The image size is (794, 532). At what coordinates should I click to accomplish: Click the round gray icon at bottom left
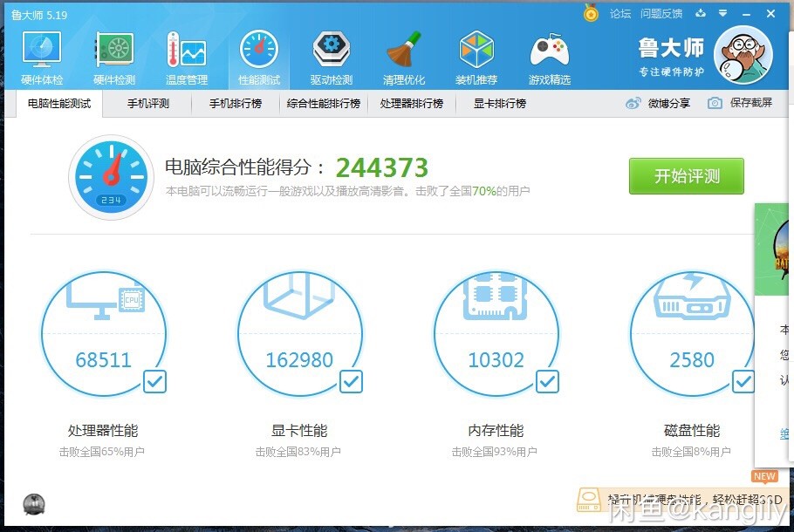[34, 505]
